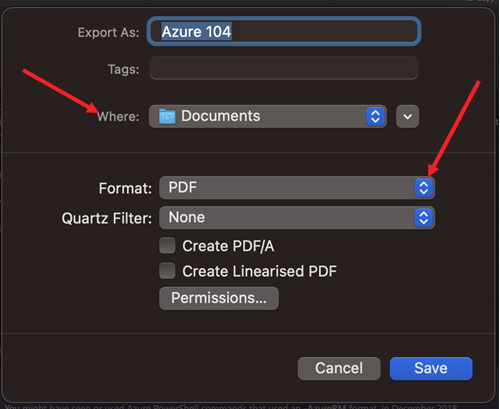Open the Format PDF dropdown
500x409 pixels.
coord(297,188)
